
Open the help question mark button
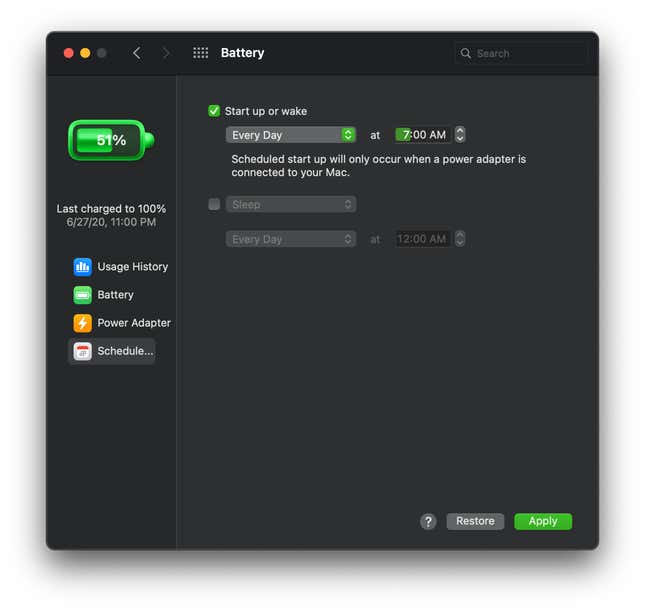coord(428,522)
